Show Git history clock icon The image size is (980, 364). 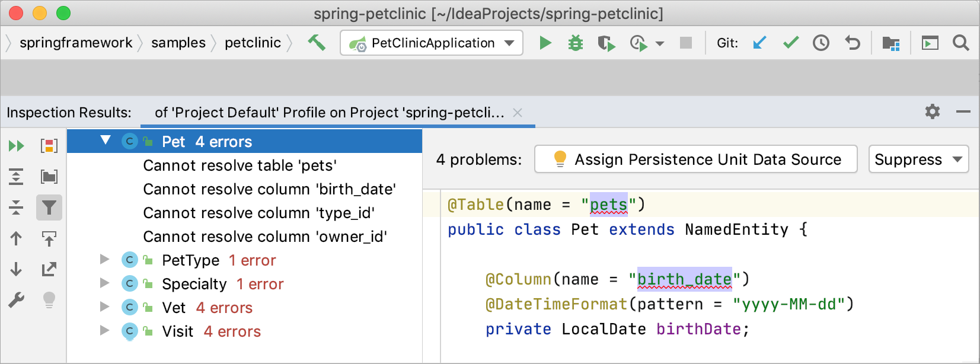821,43
